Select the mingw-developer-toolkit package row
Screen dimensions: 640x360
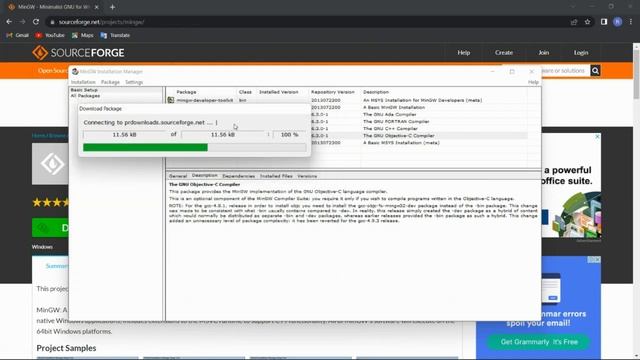click(347, 100)
